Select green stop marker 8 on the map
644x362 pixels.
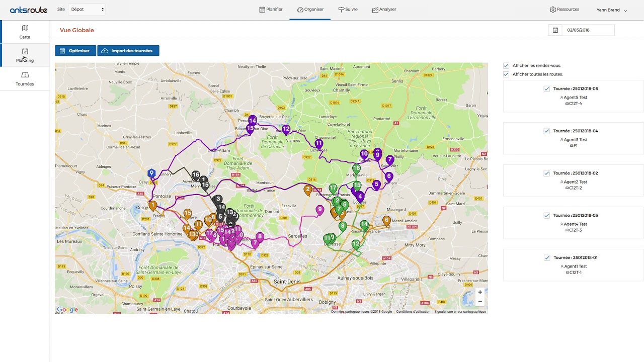click(343, 227)
